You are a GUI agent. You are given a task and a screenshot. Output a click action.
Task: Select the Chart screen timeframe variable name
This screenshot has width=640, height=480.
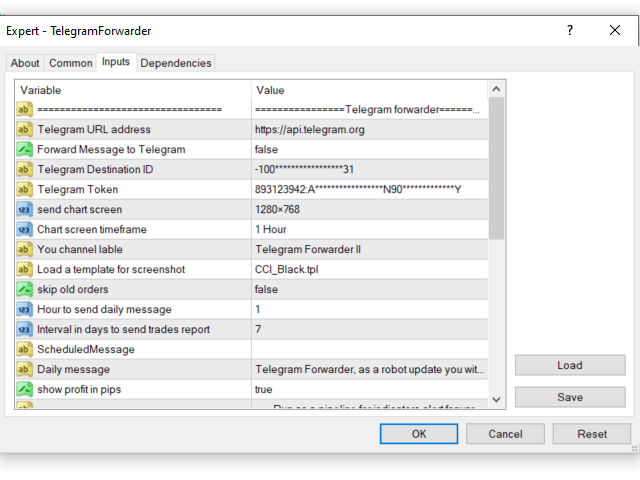tap(92, 230)
